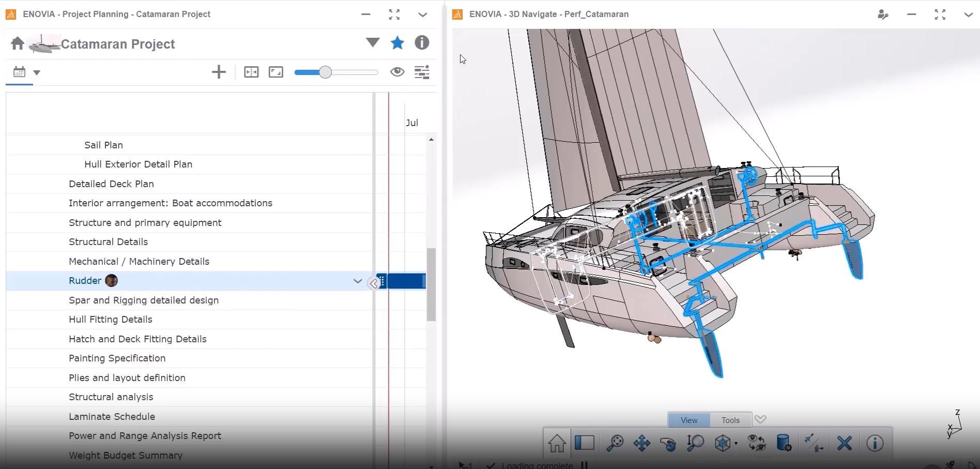Click the zoom fit magnifier tool
The image size is (980, 469).
coord(615,443)
